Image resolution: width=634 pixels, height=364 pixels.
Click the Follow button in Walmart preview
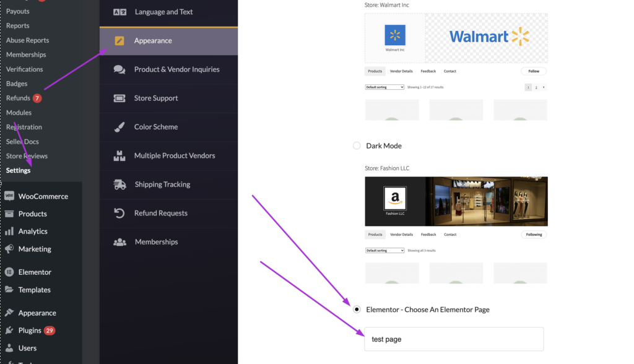click(x=534, y=71)
